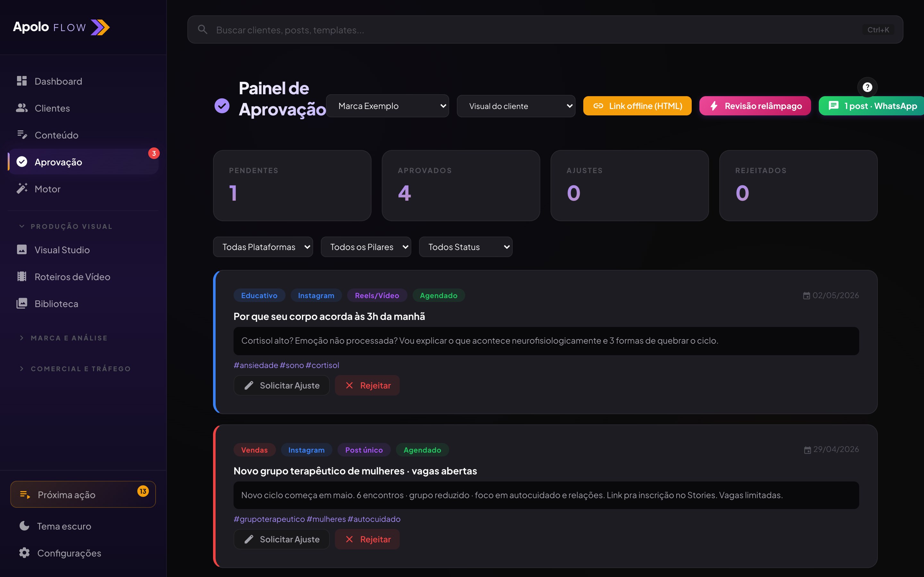
Task: Click the Apolo Flow logo arrow
Action: [100, 28]
